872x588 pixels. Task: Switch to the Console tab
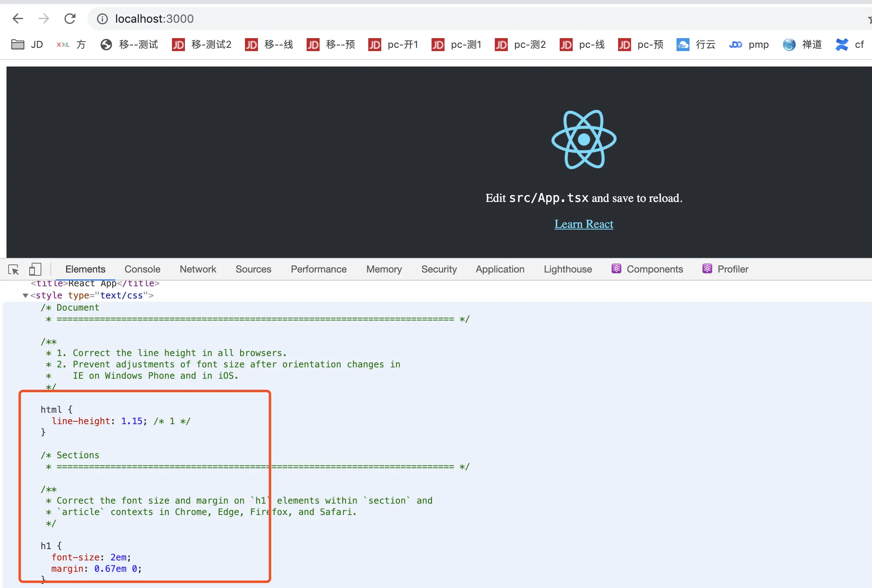142,269
